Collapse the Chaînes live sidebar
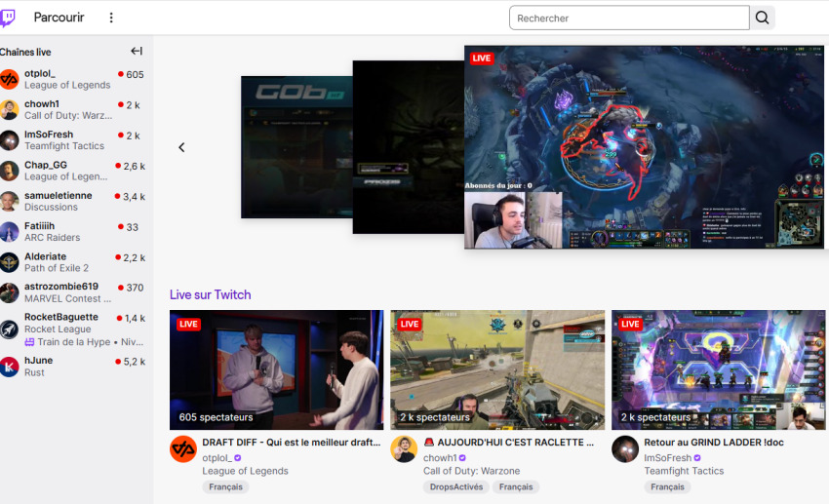 pos(137,52)
